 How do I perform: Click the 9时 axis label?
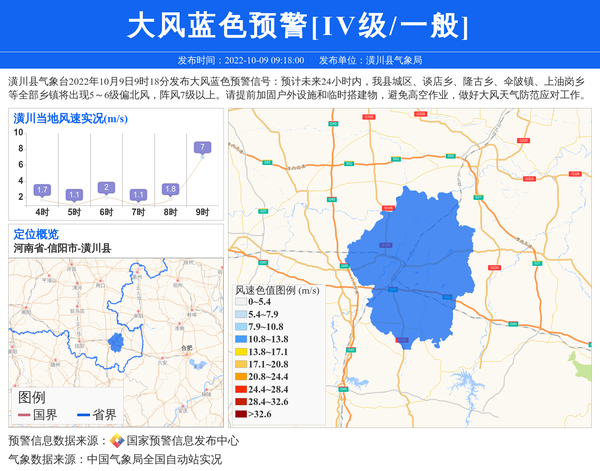[202, 212]
